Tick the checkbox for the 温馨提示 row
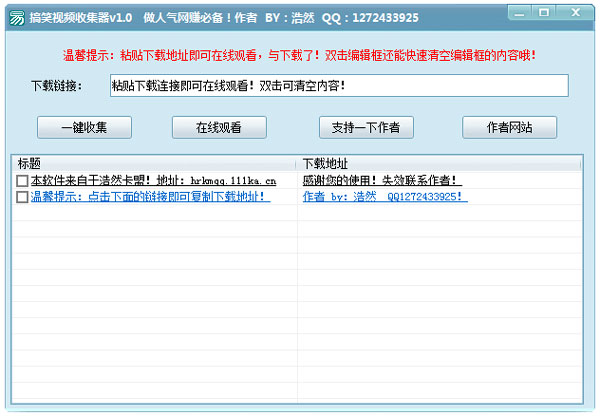Image resolution: width=600 pixels, height=416 pixels. [22, 197]
